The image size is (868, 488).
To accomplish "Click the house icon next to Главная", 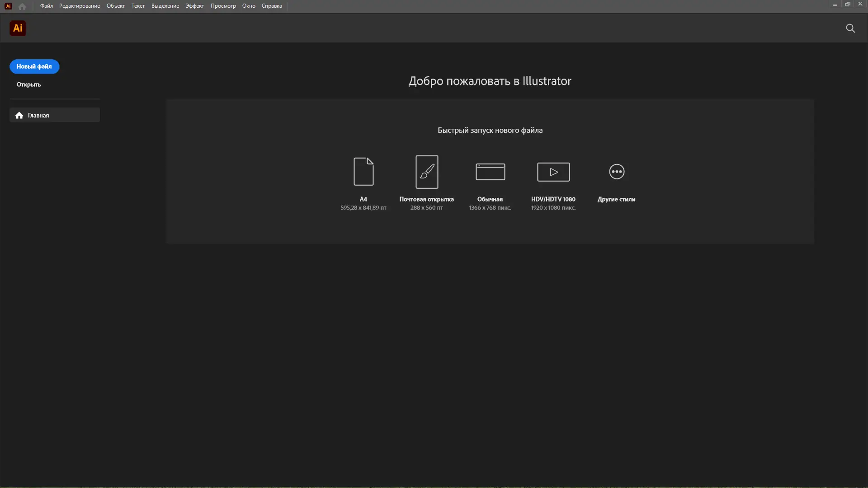I will pyautogui.click(x=19, y=115).
